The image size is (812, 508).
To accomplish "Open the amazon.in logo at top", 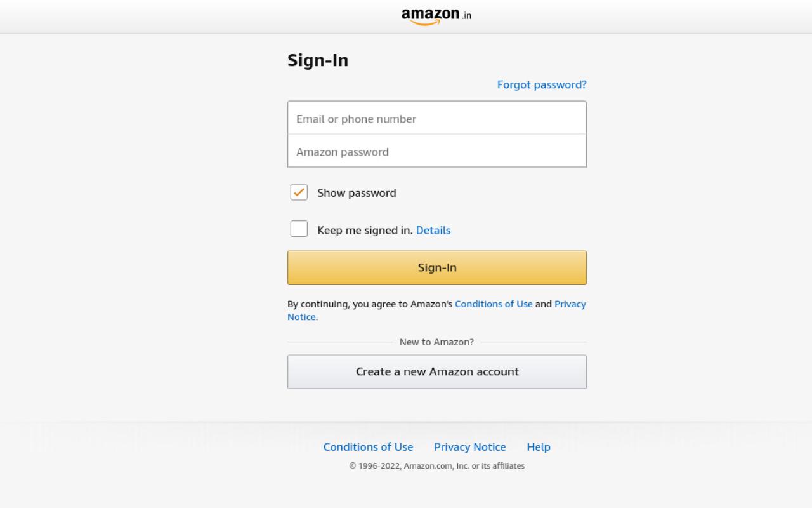I will pyautogui.click(x=436, y=16).
